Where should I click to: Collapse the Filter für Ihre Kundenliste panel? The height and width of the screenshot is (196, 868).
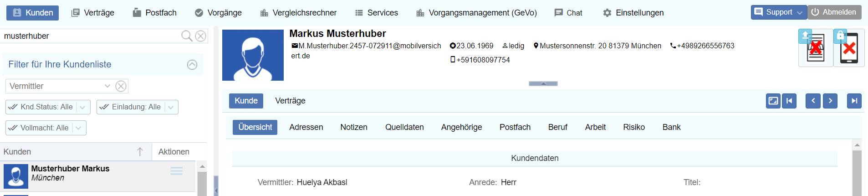pos(192,65)
